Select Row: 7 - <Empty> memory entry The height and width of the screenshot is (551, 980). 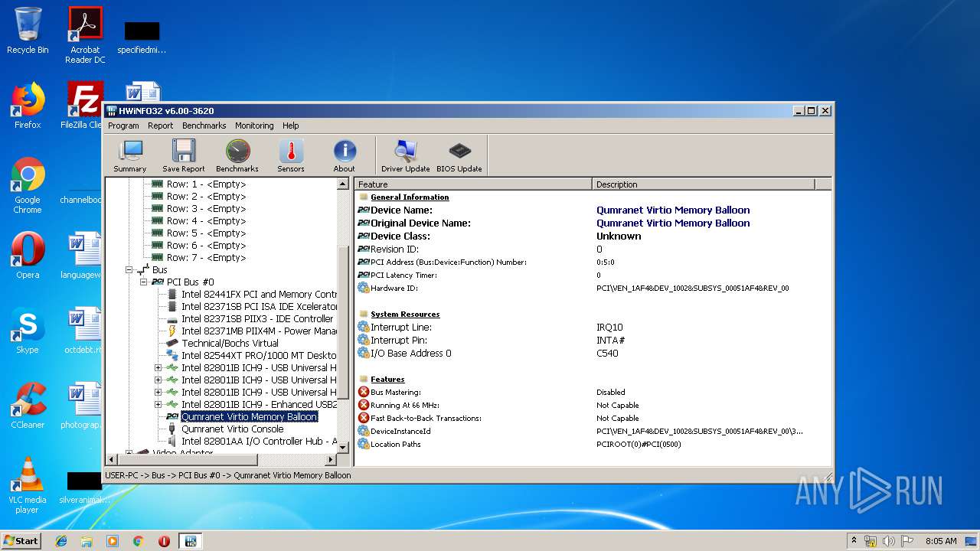tap(206, 258)
